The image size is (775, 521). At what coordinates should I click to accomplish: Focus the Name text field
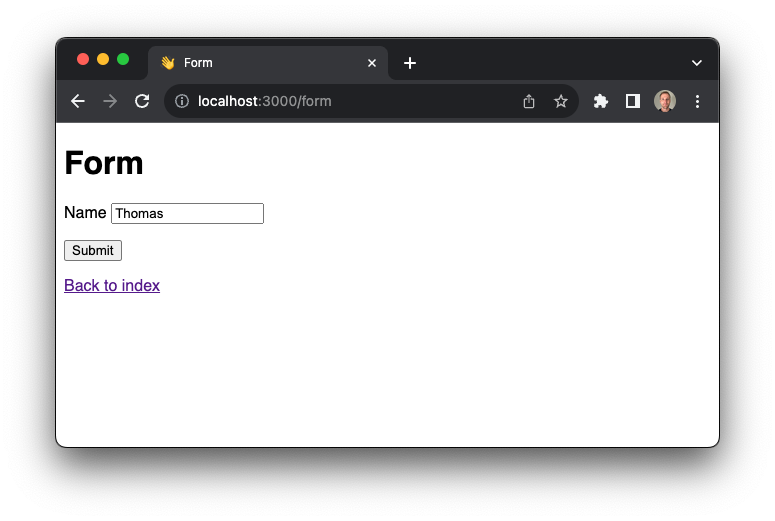187,213
